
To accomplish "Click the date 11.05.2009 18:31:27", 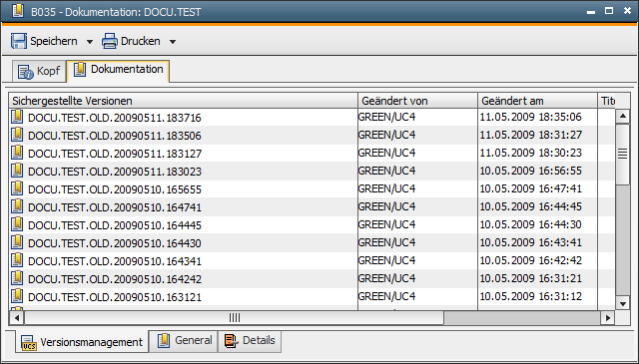I will [530, 136].
